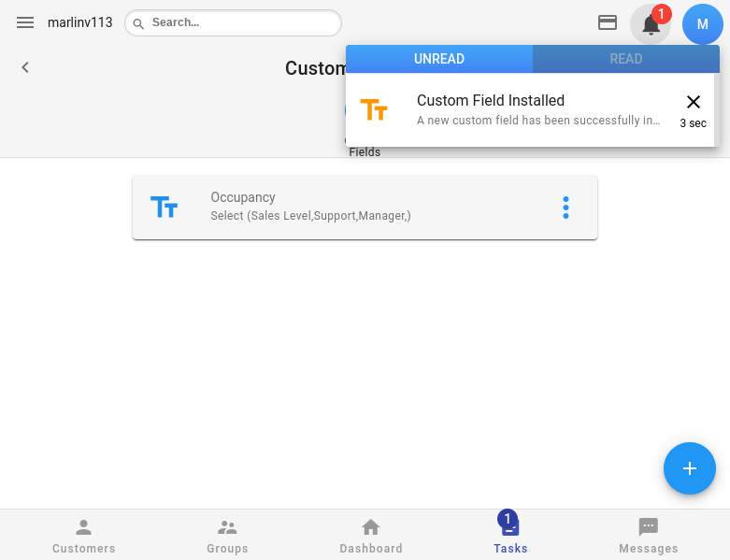Switch to the READ notifications tab
The height and width of the screenshot is (560, 730).
(625, 59)
